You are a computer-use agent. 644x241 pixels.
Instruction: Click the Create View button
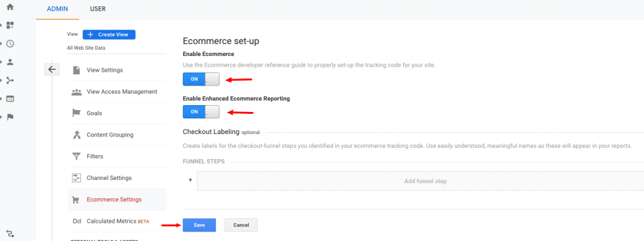[x=109, y=35]
